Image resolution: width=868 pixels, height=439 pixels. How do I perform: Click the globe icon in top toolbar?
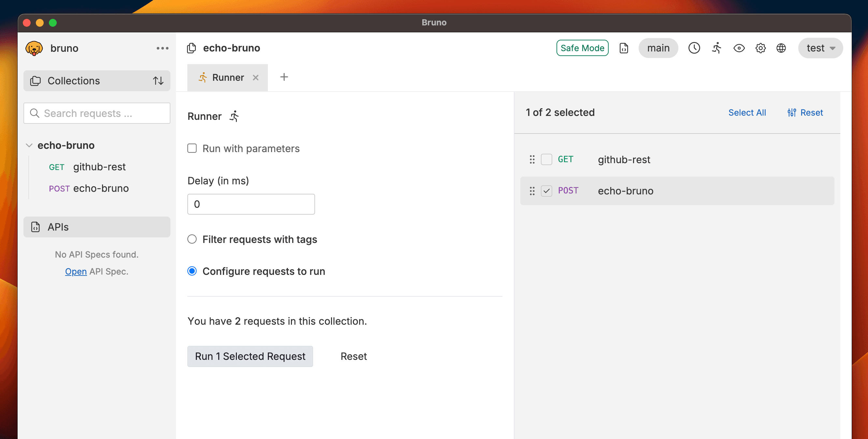click(781, 48)
